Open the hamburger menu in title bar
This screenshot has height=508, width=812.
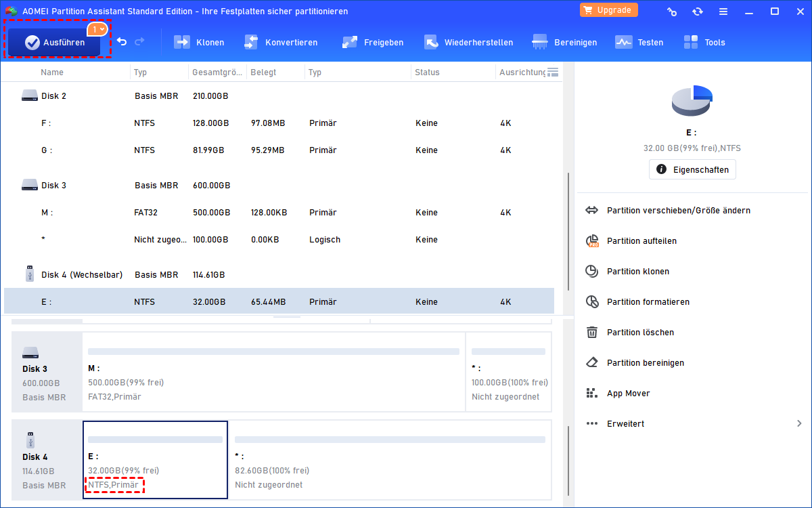723,12
